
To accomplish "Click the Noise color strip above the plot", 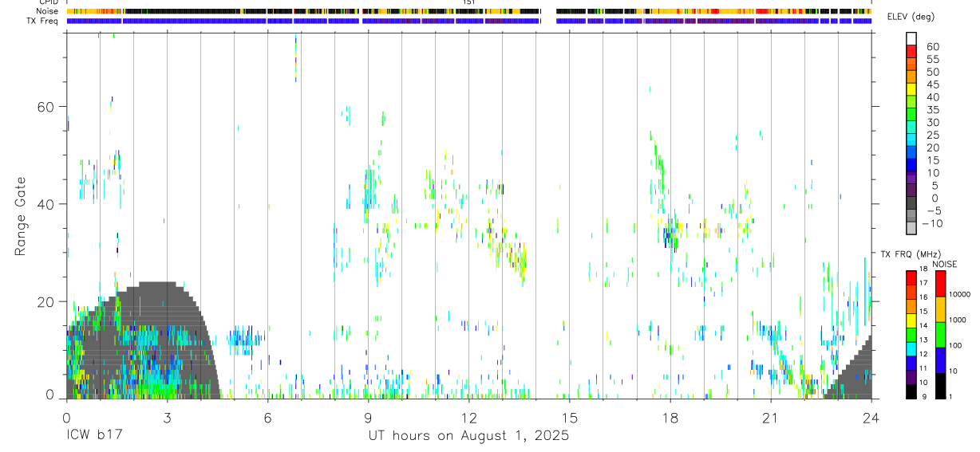I will click(x=468, y=11).
